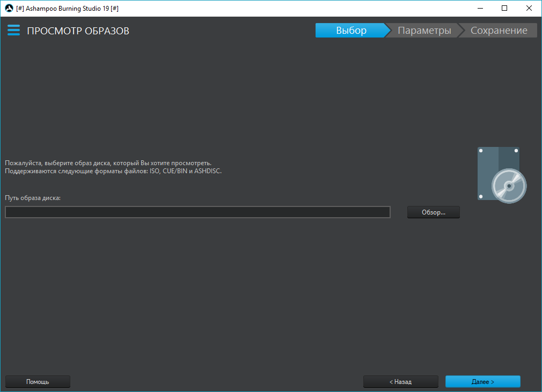Go back with the Назад button
The image size is (542, 392).
click(x=400, y=382)
